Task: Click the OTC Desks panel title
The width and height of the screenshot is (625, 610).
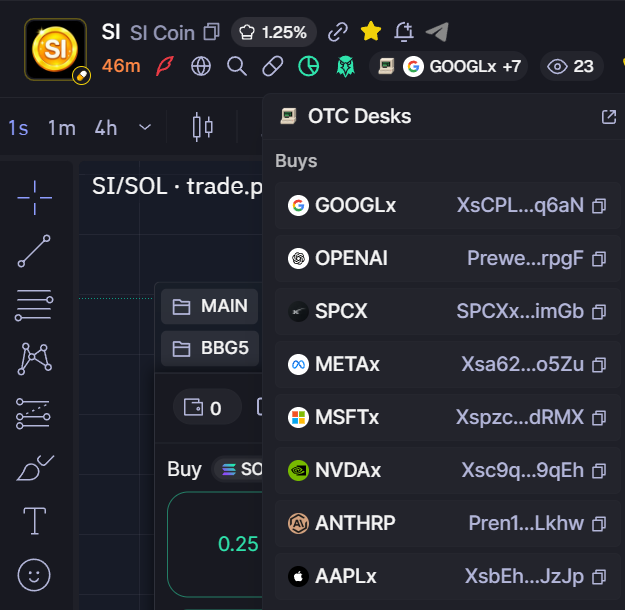Action: pos(359,116)
